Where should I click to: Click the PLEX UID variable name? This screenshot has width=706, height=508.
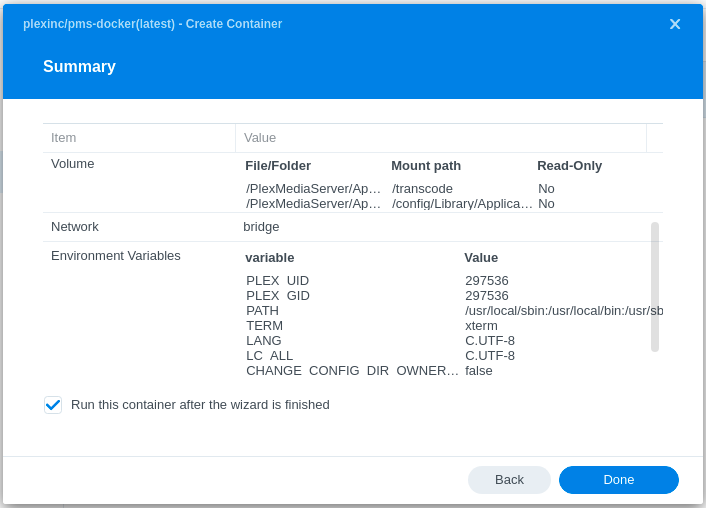pyautogui.click(x=277, y=281)
